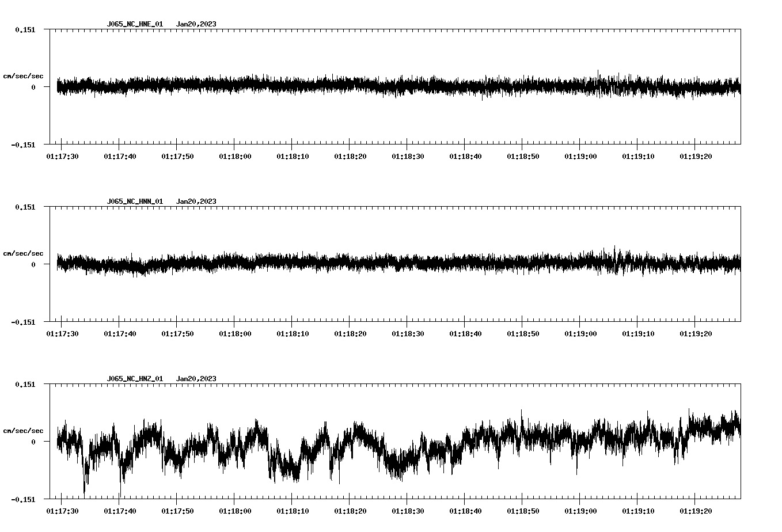Select the J065_NC_HNE_01 channel label
The width and height of the screenshot is (782, 532).
pyautogui.click(x=134, y=24)
